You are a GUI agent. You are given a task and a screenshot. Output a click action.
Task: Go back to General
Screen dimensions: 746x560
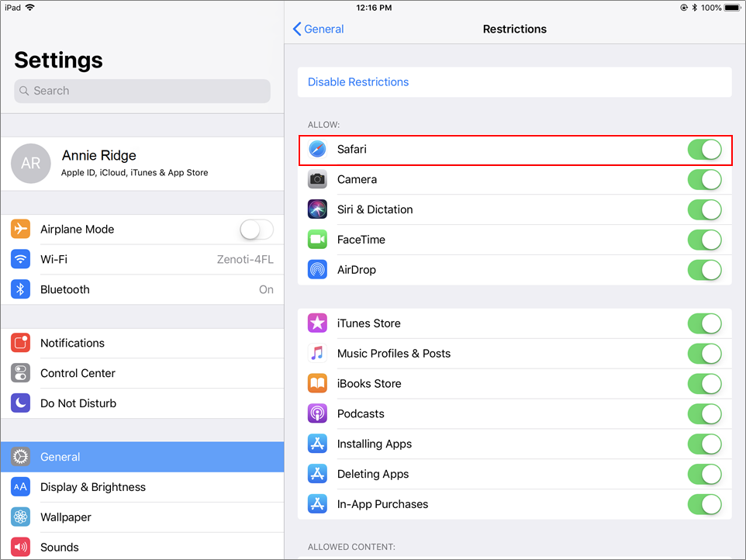point(318,29)
